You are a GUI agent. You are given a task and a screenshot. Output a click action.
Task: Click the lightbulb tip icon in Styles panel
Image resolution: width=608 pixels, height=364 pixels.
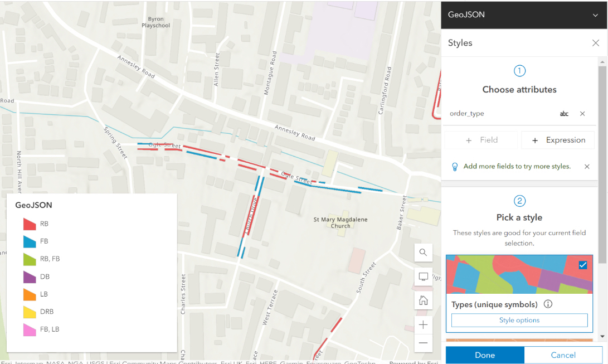(454, 166)
